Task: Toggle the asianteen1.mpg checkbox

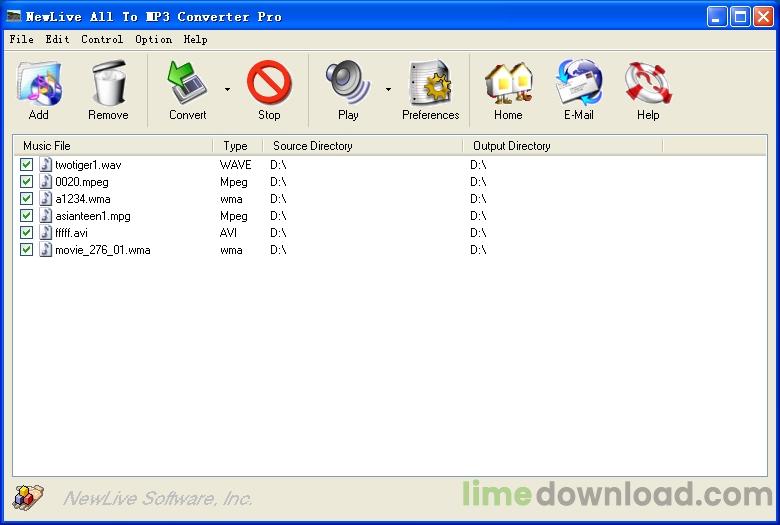Action: [26, 215]
